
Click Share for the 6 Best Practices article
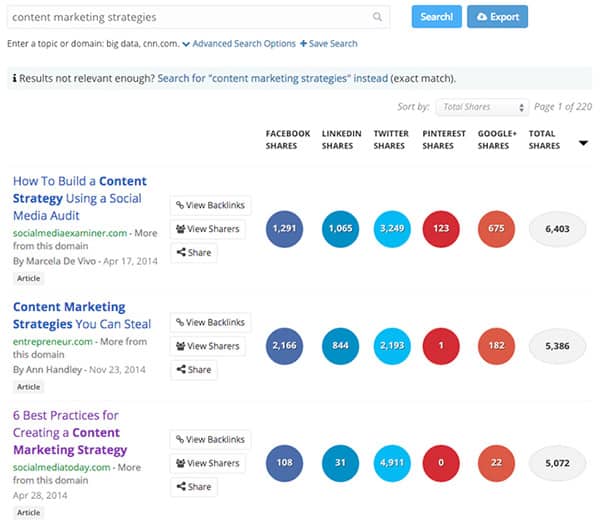point(194,487)
